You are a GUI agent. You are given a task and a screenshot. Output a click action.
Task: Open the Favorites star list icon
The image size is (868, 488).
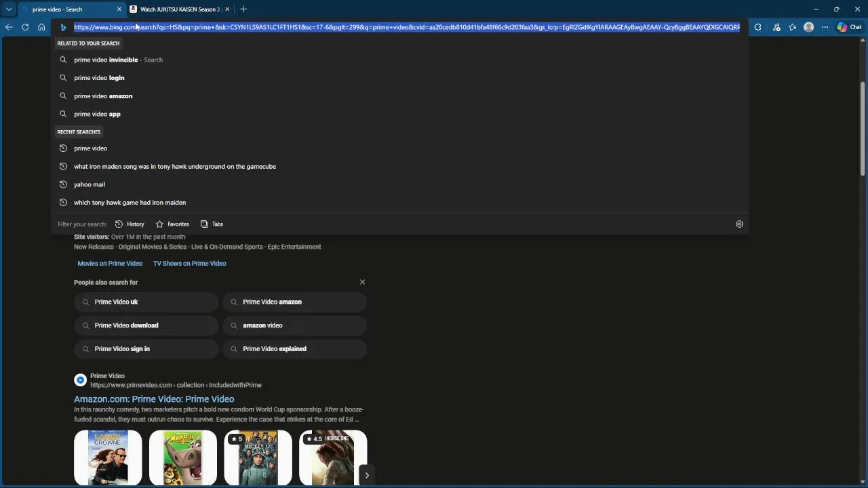[793, 27]
